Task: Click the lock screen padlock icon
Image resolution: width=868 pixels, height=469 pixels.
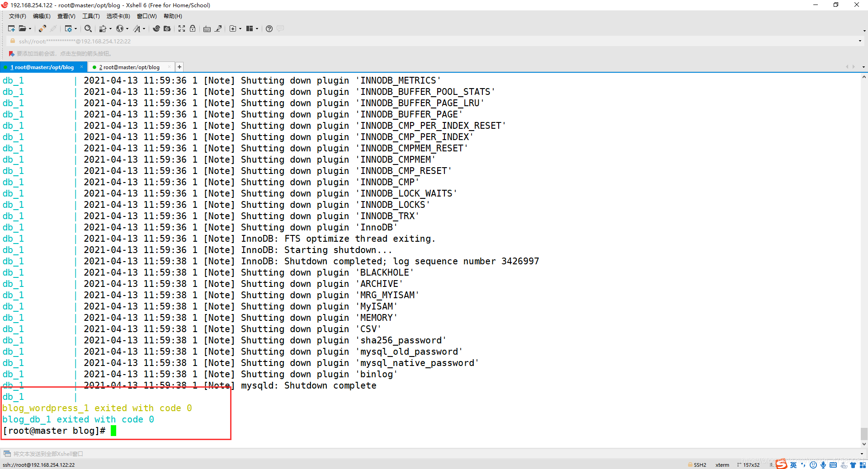Action: tap(193, 28)
